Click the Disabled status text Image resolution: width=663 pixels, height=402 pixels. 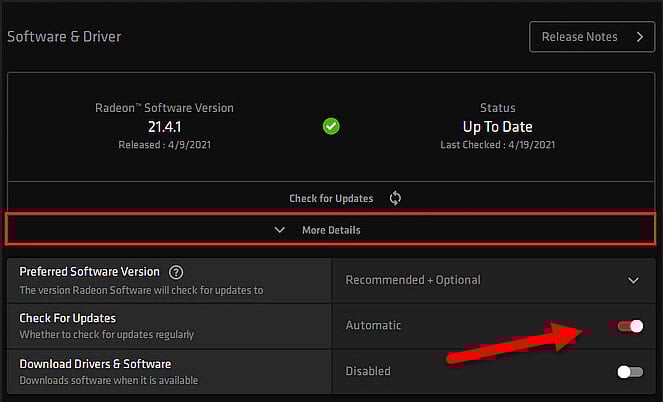pyautogui.click(x=368, y=371)
